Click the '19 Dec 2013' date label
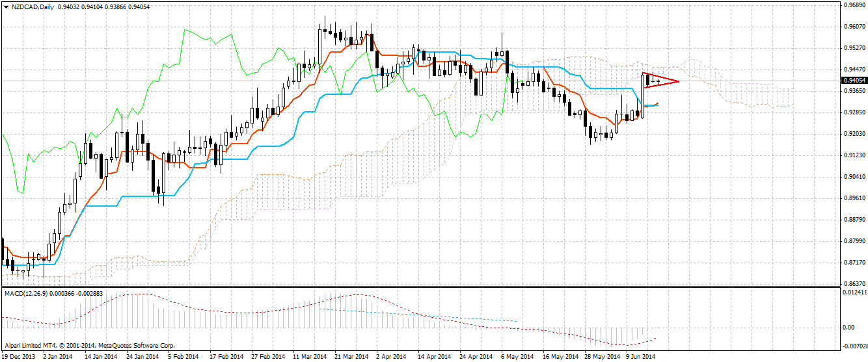Viewport: 868px width, 362px height. pyautogui.click(x=19, y=357)
